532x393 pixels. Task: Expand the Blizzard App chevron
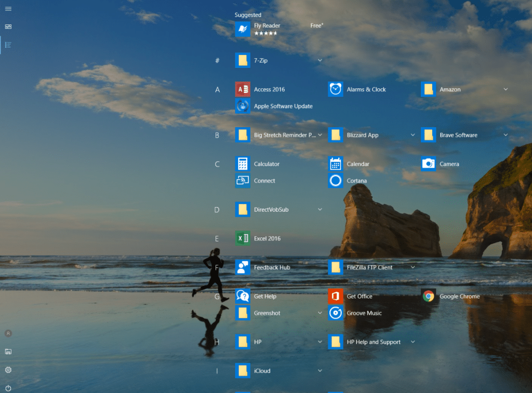click(413, 135)
